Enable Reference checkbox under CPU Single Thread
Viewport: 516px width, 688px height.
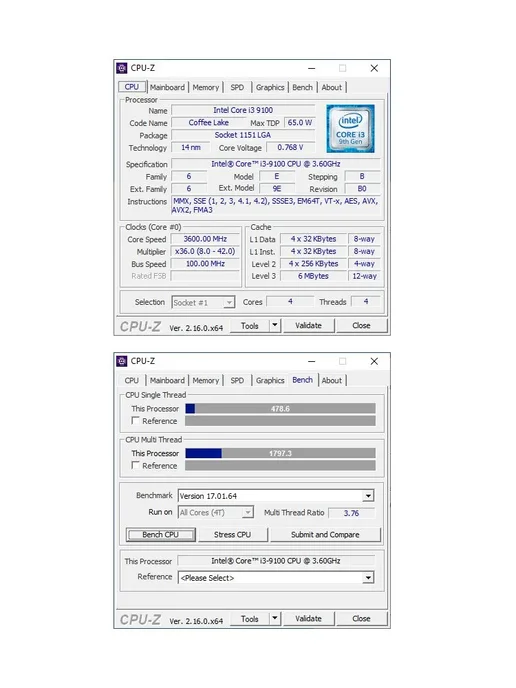(136, 421)
